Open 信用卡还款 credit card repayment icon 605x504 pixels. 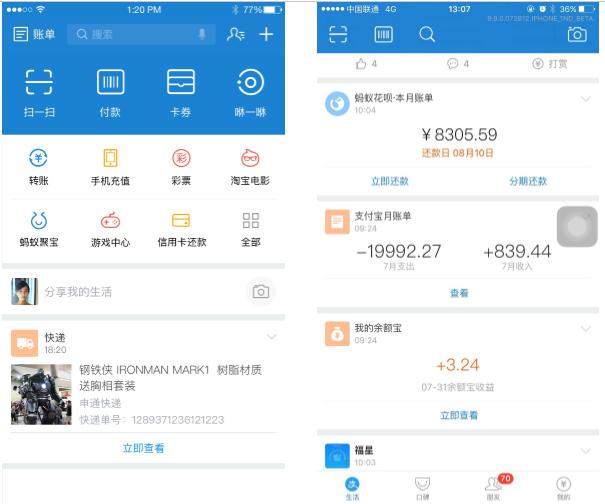click(181, 229)
